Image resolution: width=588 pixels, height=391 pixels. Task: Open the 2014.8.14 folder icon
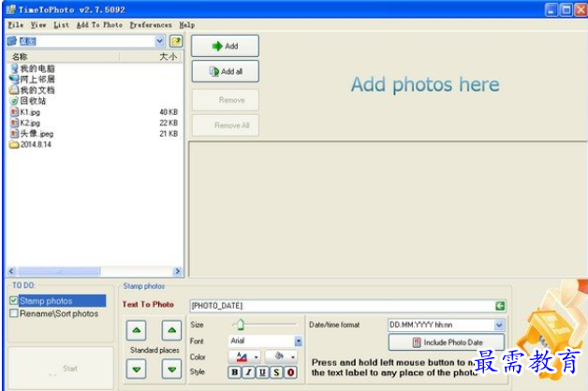(x=14, y=145)
